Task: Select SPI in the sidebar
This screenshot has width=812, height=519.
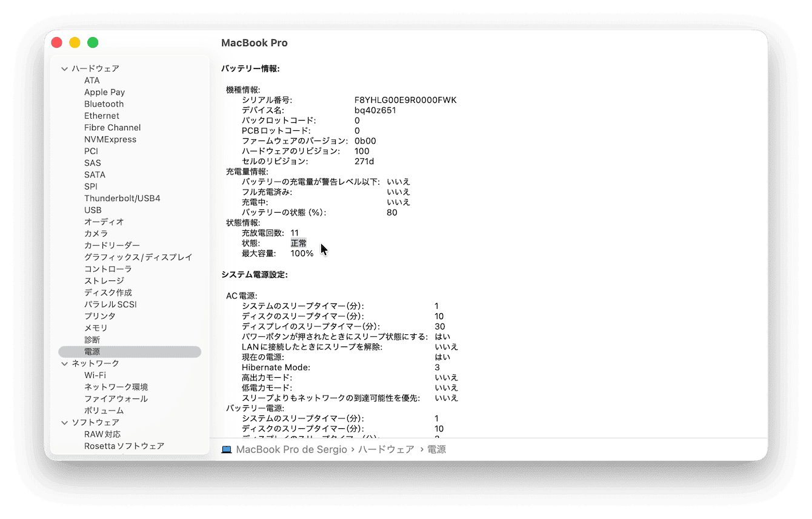Action: 91,187
